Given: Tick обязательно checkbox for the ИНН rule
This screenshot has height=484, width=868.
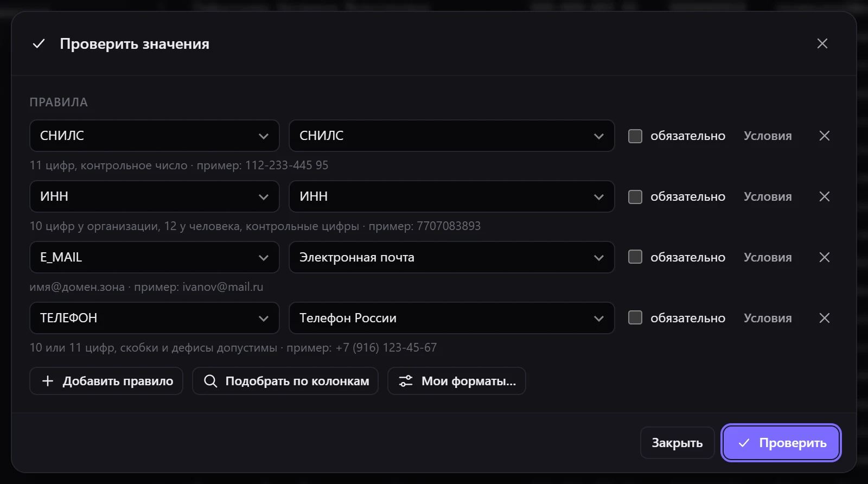Looking at the screenshot, I should tap(635, 196).
